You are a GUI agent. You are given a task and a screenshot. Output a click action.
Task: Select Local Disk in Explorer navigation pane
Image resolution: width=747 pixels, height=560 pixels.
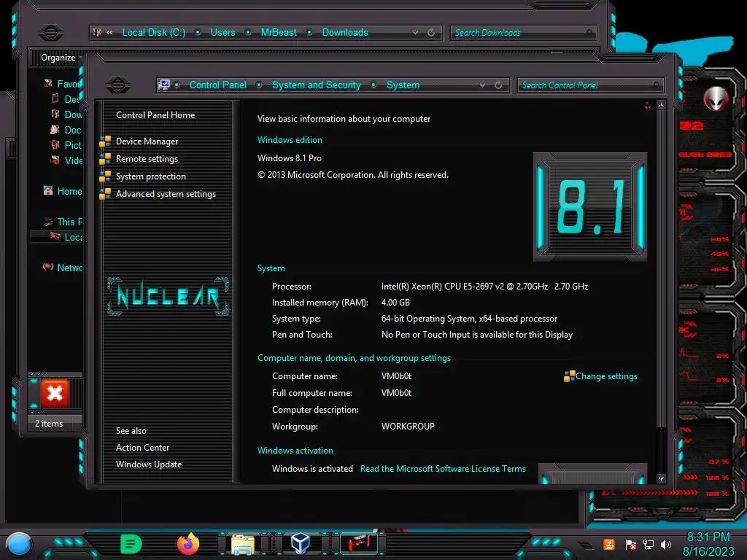(74, 237)
